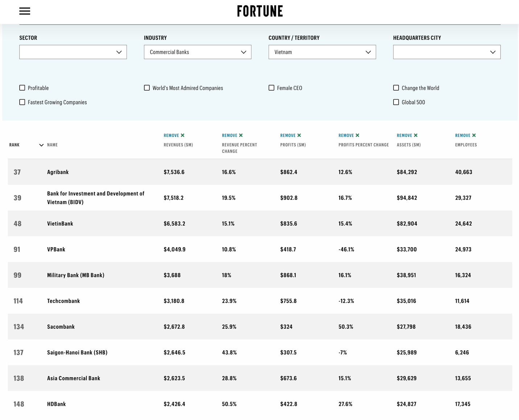Check the Female CEO filter

[x=272, y=88]
